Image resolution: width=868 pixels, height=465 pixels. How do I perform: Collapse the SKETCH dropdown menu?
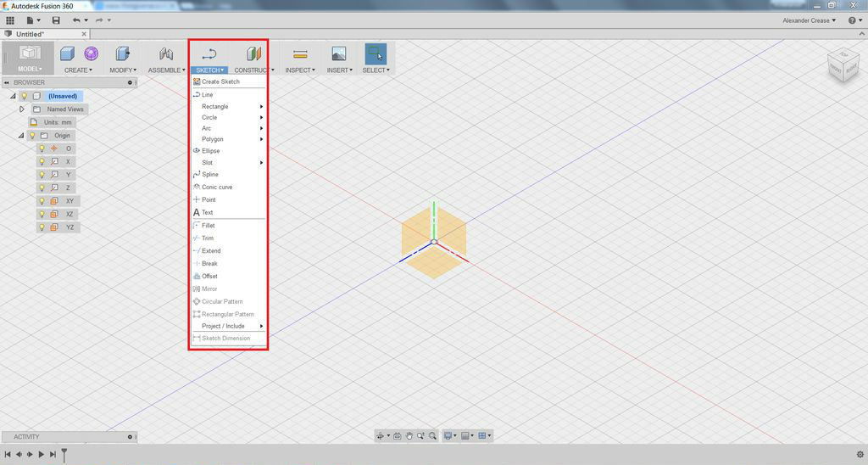[209, 70]
